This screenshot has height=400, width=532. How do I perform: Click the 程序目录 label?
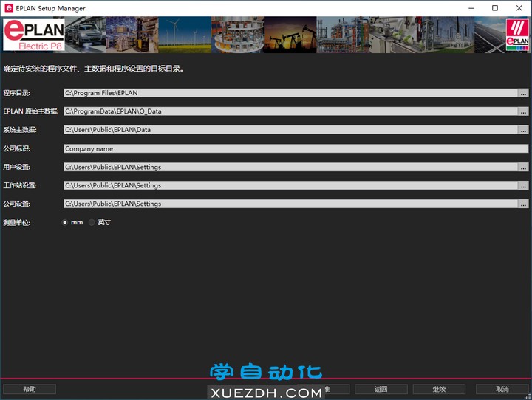point(16,93)
